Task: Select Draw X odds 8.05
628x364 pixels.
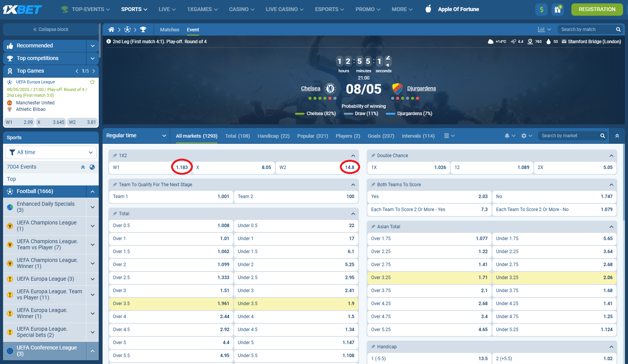Action: pos(233,167)
